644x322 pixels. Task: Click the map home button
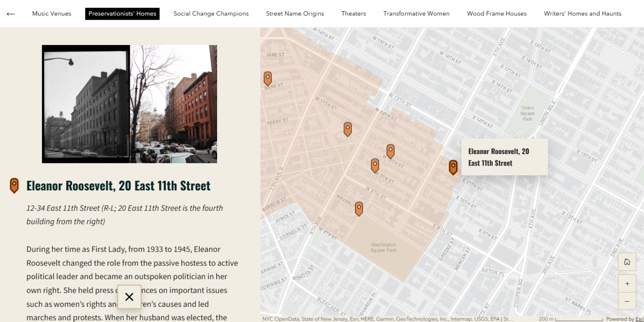627,262
